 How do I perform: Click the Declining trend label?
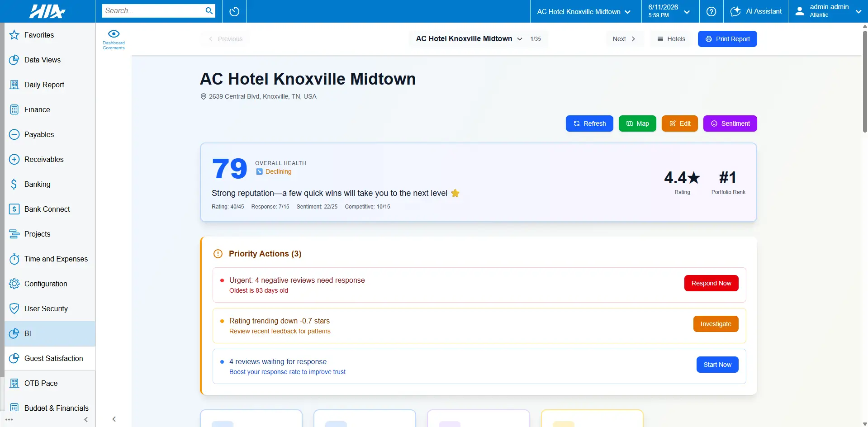click(278, 171)
